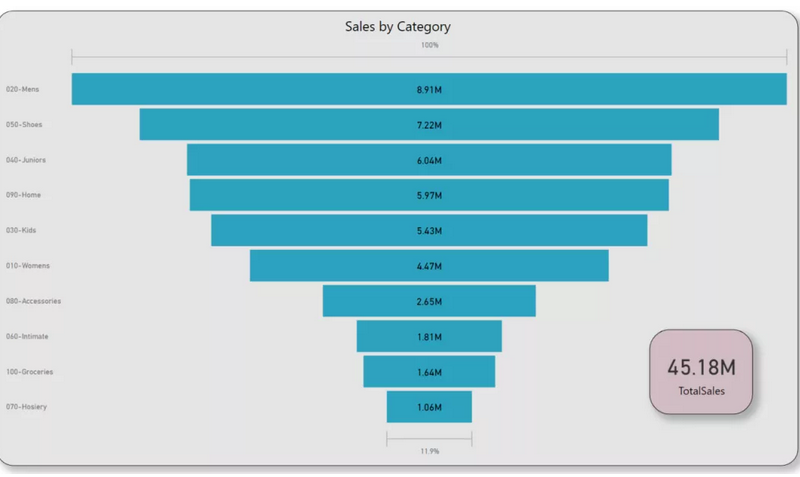Click the 070-Hosiery category axis label
Viewport: 800px width, 477px height.
[26, 407]
